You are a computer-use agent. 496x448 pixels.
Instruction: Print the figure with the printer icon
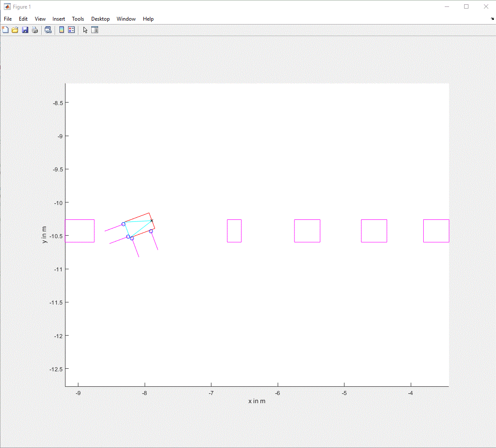pyautogui.click(x=35, y=30)
